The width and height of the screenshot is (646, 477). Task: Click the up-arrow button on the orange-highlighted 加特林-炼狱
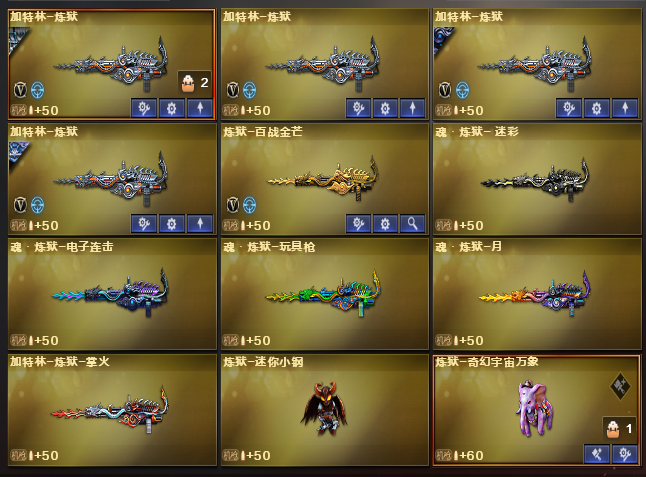200,108
